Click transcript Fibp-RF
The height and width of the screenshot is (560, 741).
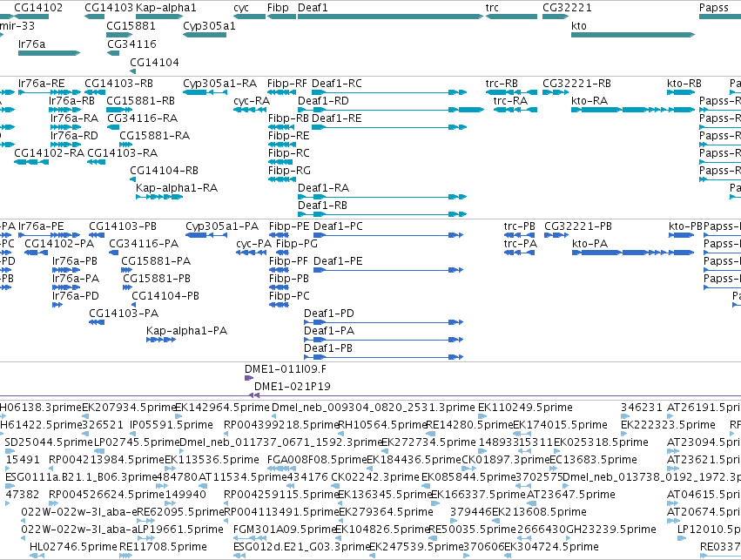(287, 84)
